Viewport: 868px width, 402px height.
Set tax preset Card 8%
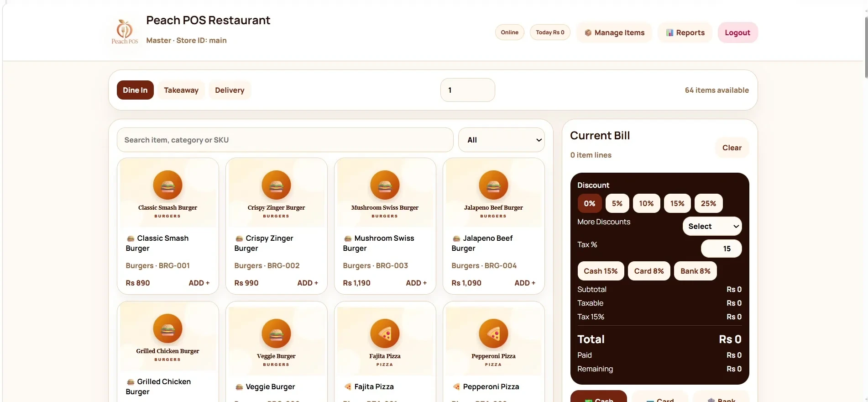tap(649, 271)
